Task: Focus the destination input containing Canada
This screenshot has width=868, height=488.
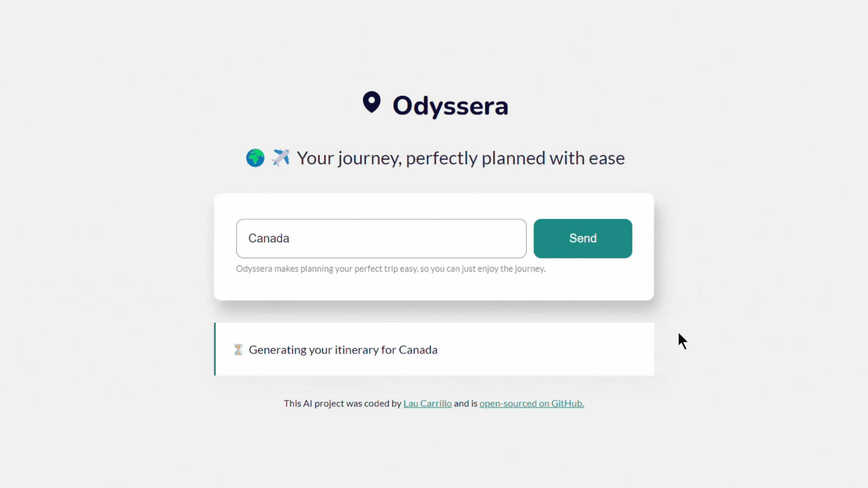Action: [x=381, y=239]
